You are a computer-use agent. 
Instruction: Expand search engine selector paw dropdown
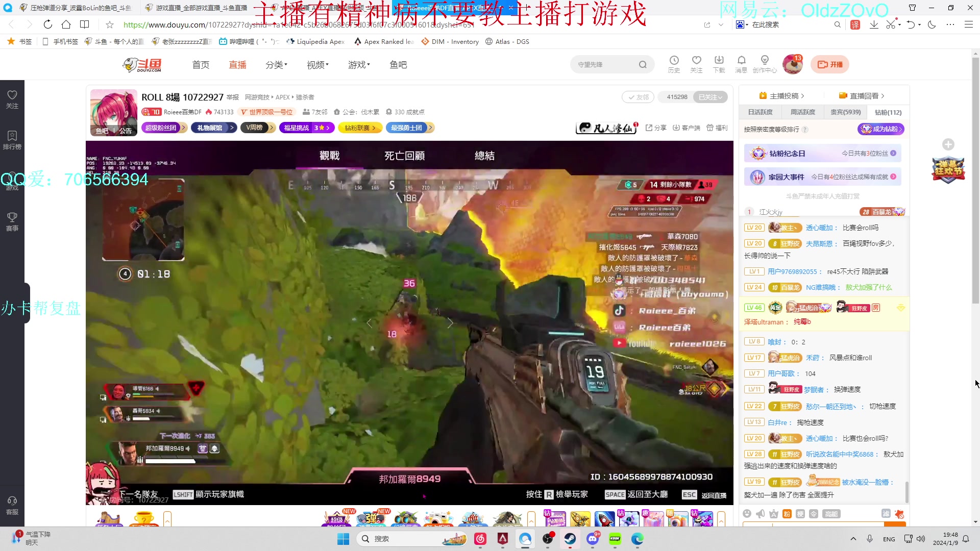[x=742, y=24]
